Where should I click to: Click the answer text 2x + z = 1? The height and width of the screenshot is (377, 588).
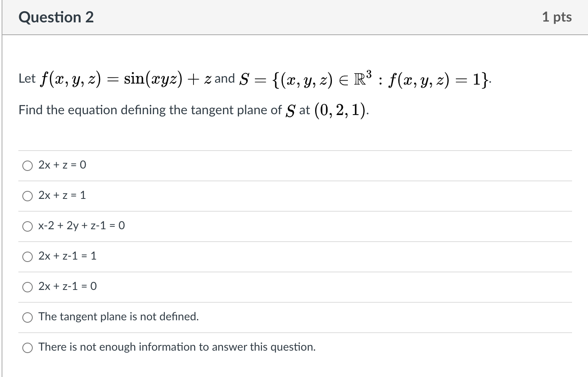[x=62, y=195]
